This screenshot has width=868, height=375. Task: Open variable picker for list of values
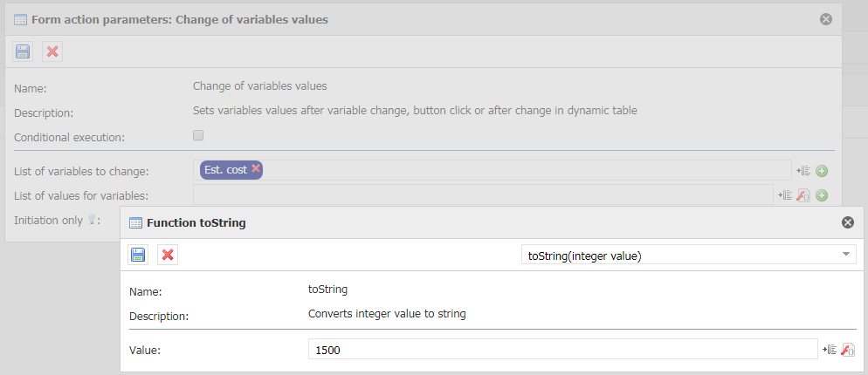tap(785, 194)
